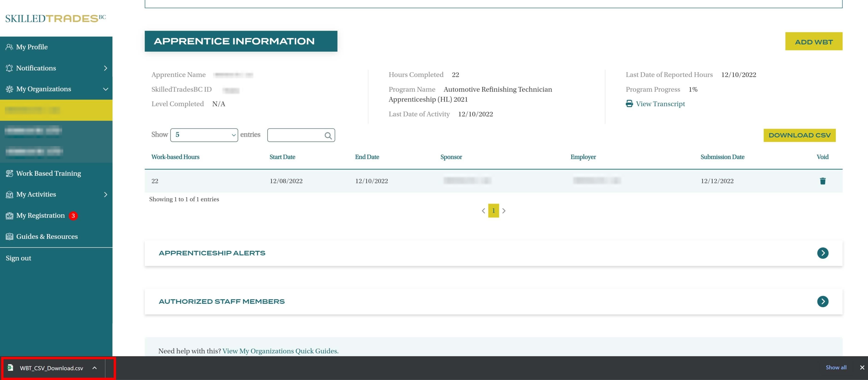Click the search magnifier icon
Viewport: 868px width, 380px height.
(x=328, y=136)
